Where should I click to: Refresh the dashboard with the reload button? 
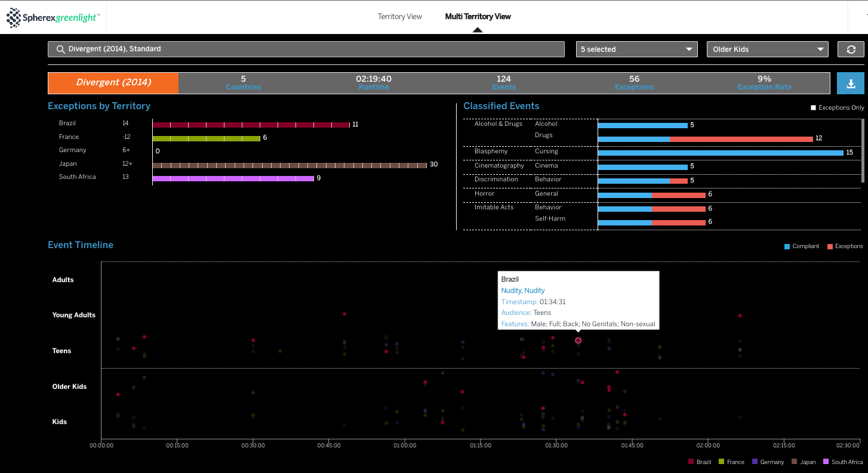(851, 50)
